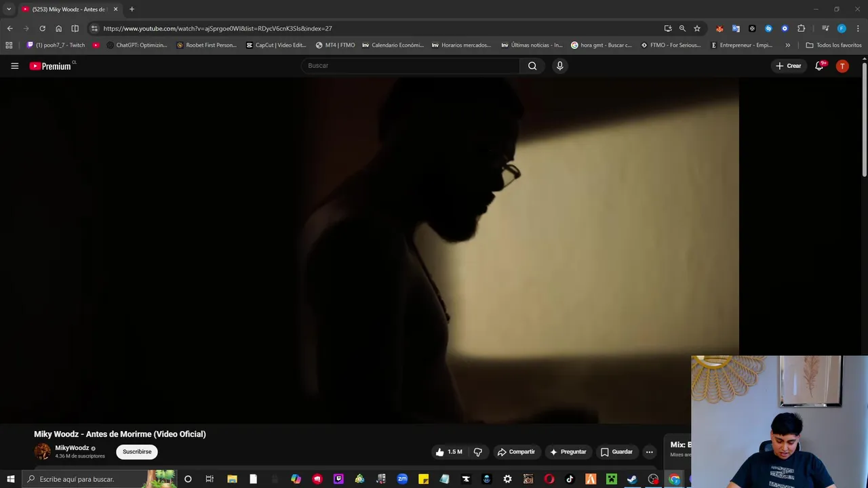The height and width of the screenshot is (488, 868).
Task: Open the YouTube account avatar menu
Action: coord(842,66)
